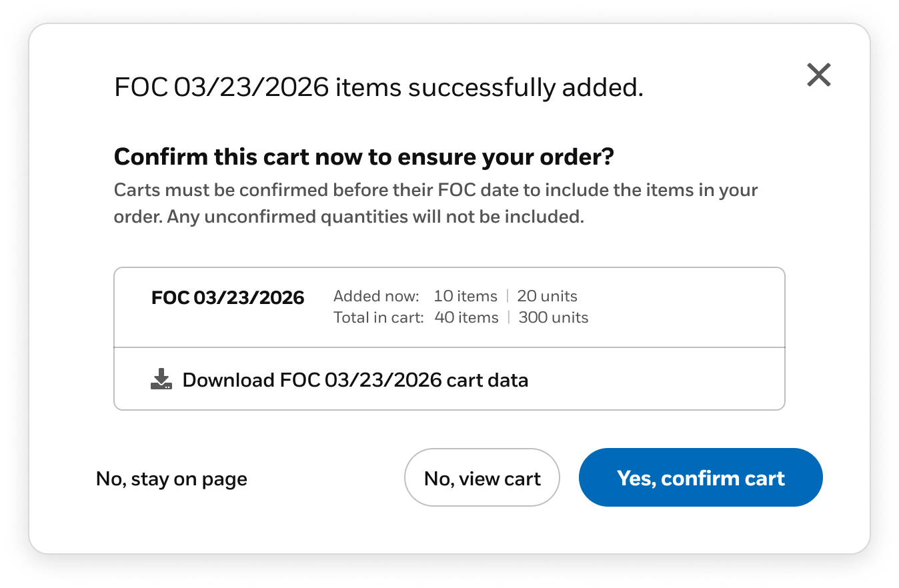
Task: Click the bold FOC 03/23/2026 cart label
Action: tap(227, 297)
